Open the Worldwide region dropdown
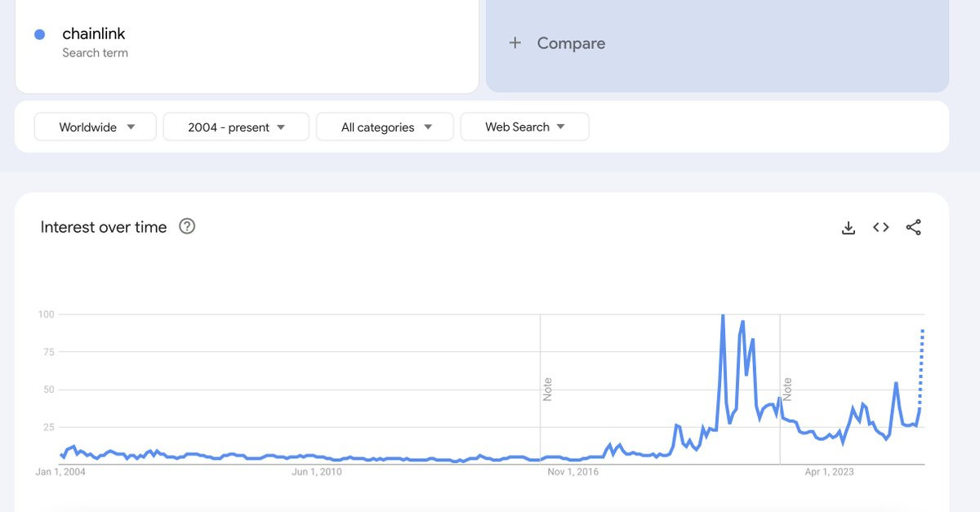980x512 pixels. pos(95,127)
